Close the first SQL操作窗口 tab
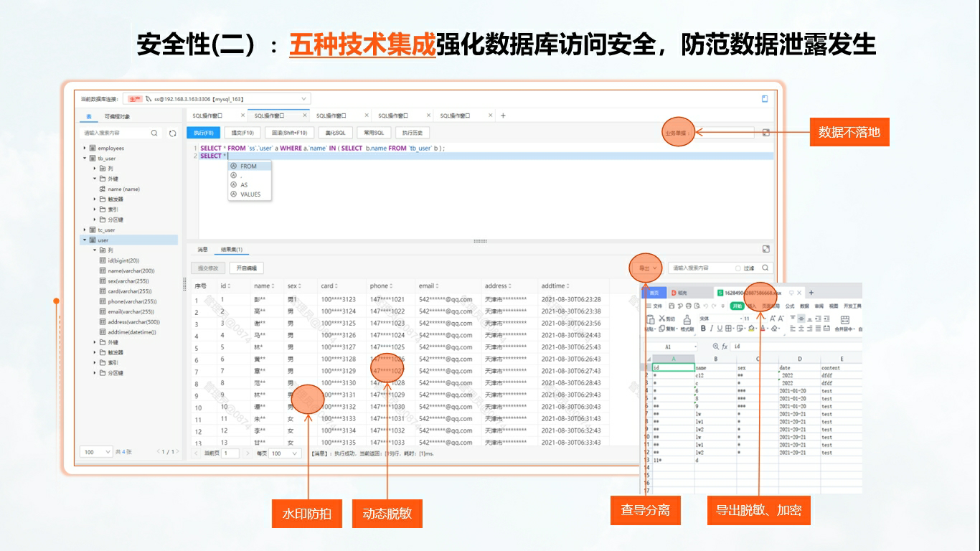 tap(242, 116)
